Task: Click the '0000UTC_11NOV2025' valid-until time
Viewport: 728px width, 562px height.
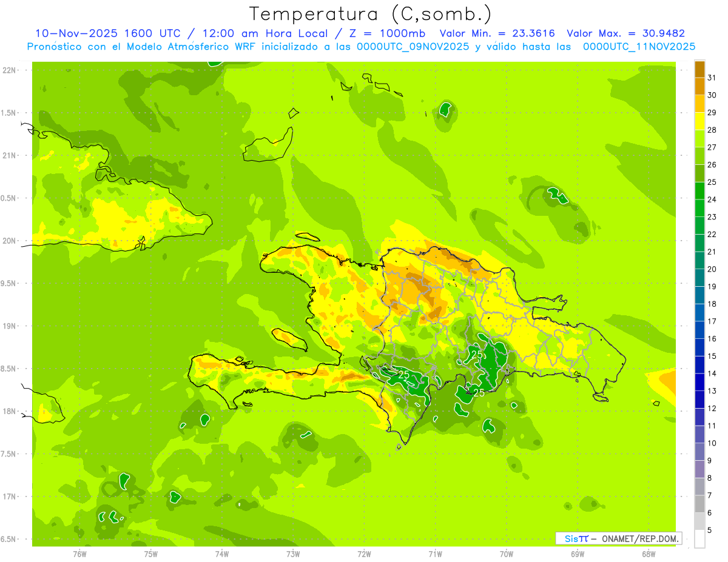Action: [x=639, y=47]
